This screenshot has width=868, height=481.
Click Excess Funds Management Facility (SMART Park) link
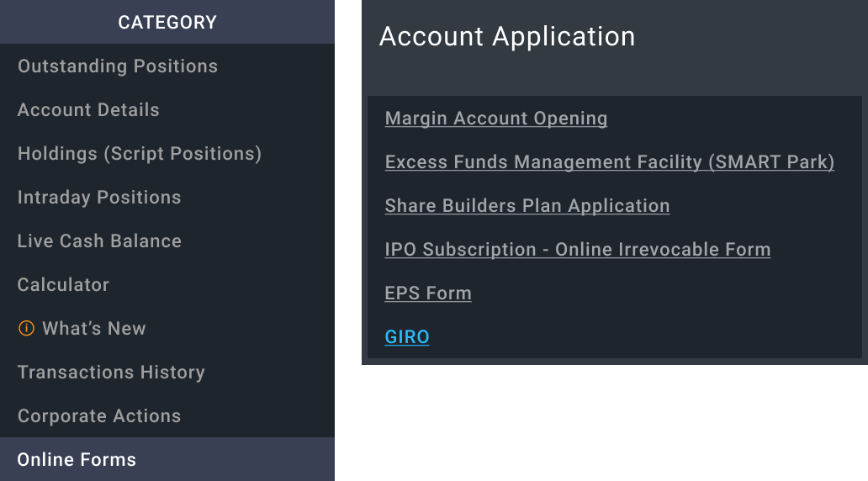(x=610, y=162)
